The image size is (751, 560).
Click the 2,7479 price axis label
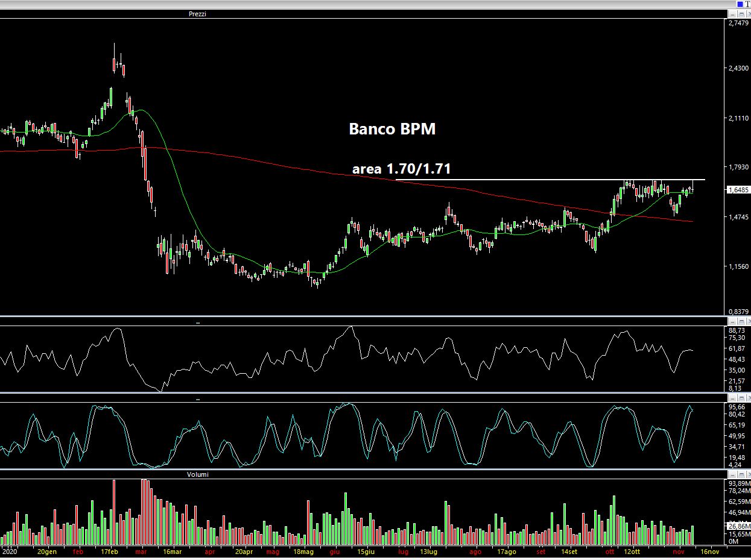pos(738,23)
